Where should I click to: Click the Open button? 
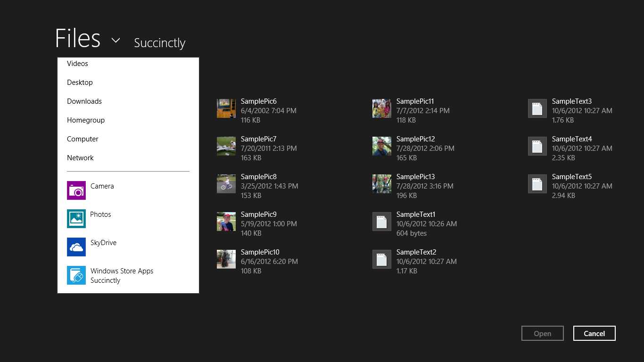[x=542, y=333]
